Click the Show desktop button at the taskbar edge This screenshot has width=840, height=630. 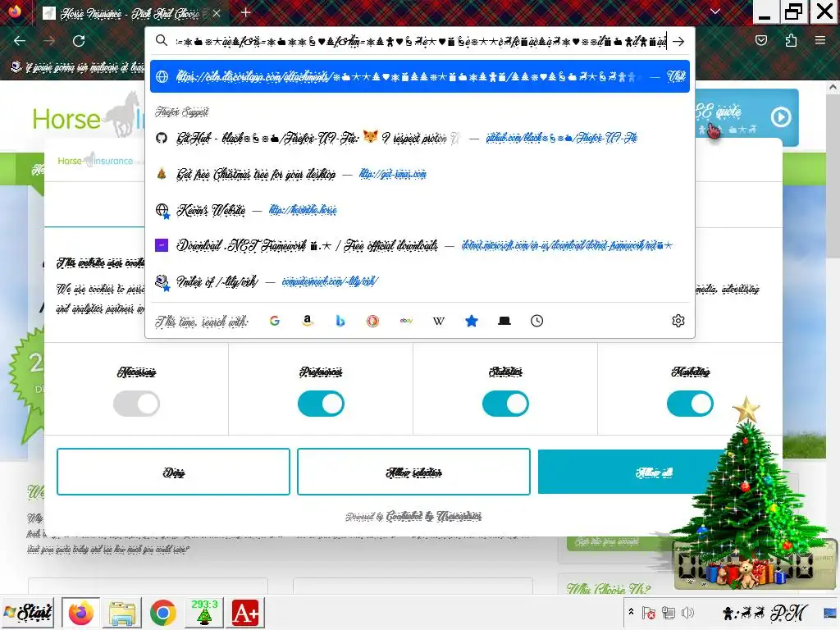point(830,612)
